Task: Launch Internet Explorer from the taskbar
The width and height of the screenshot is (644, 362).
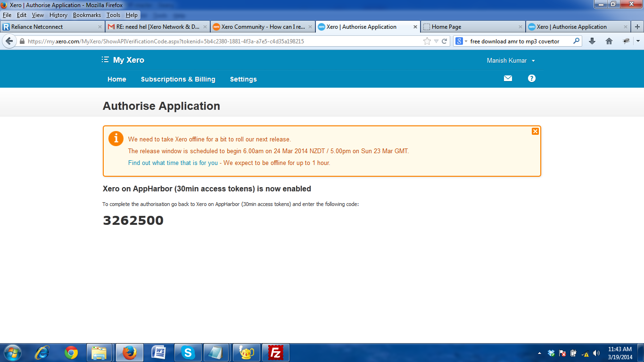Action: [42, 353]
